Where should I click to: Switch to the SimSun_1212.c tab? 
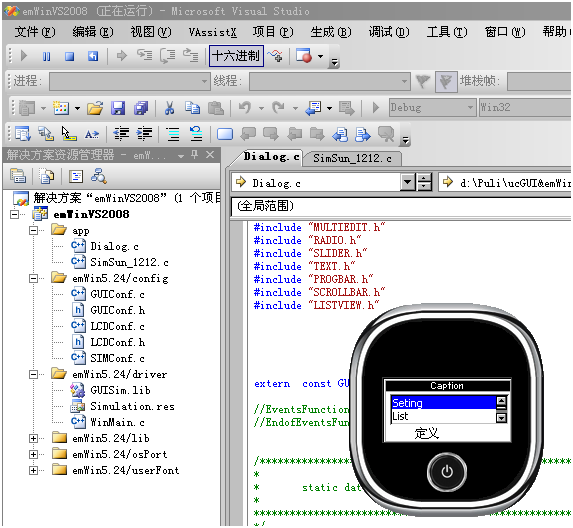click(352, 158)
